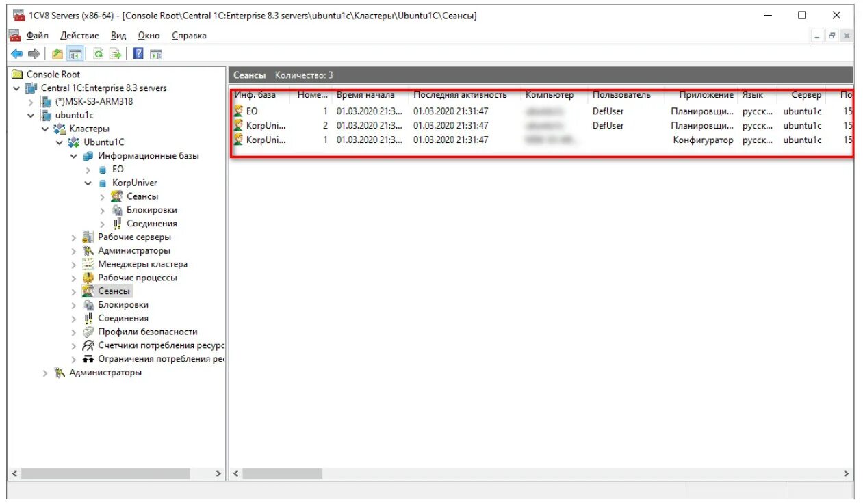Click the Console Root folder icon

tap(18, 75)
